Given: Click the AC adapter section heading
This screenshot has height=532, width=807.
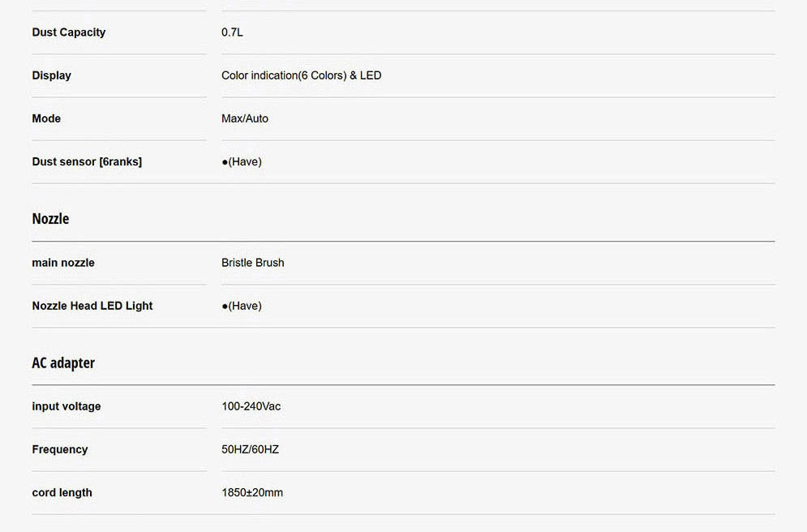Looking at the screenshot, I should [x=63, y=363].
